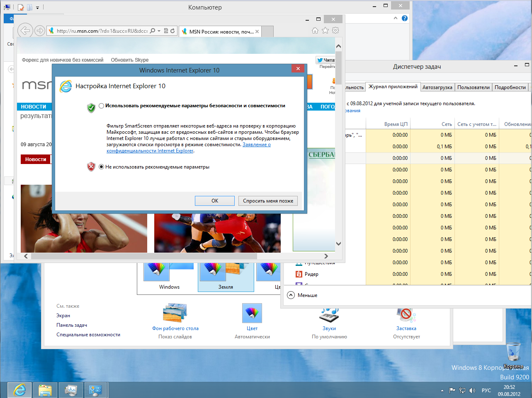Image resolution: width=532 pixels, height=398 pixels.
Task: Select the Земля theme thumbnail
Action: coord(226,277)
